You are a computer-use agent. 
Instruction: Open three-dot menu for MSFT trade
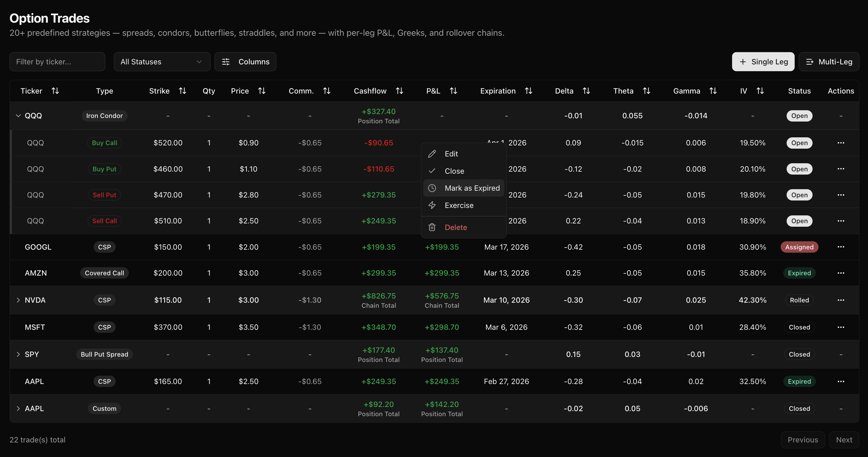click(x=841, y=327)
